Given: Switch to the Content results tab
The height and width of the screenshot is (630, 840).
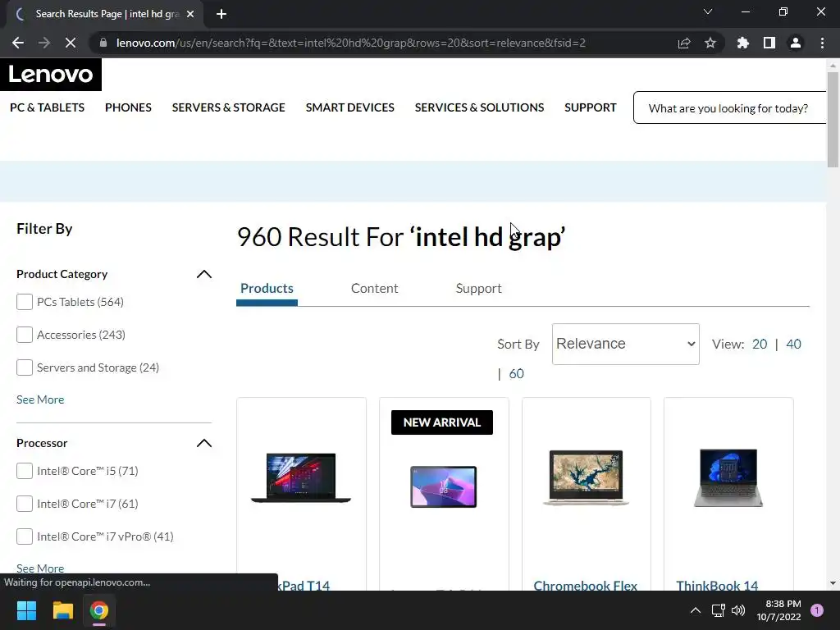Looking at the screenshot, I should [x=374, y=289].
